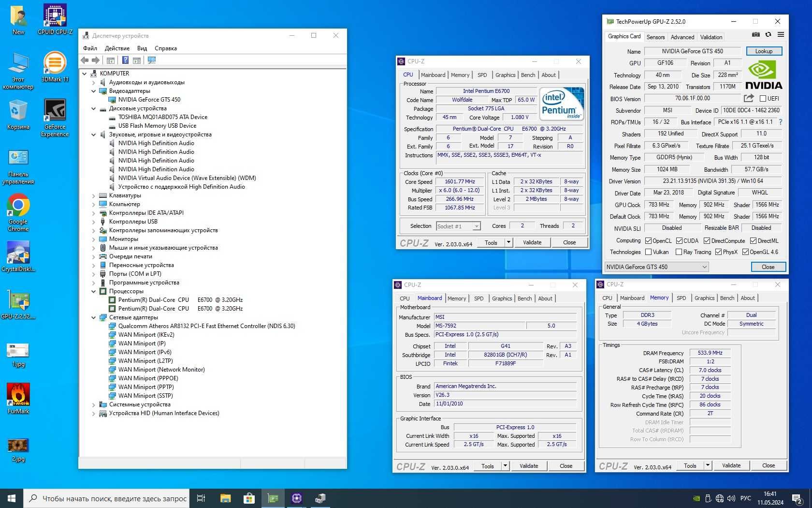Click Lookup button in GPU-Z
The height and width of the screenshot is (508, 812).
764,51
